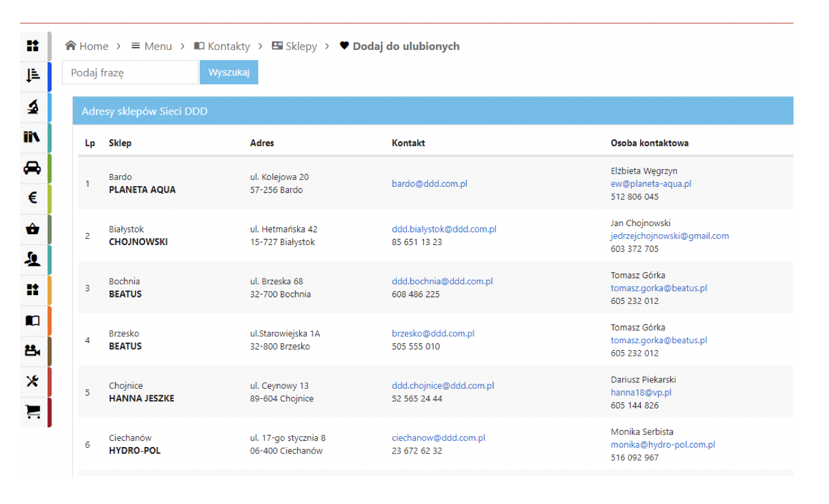This screenshot has height=504, width=829.
Task: Open the car sidebar icon
Action: pyautogui.click(x=33, y=168)
